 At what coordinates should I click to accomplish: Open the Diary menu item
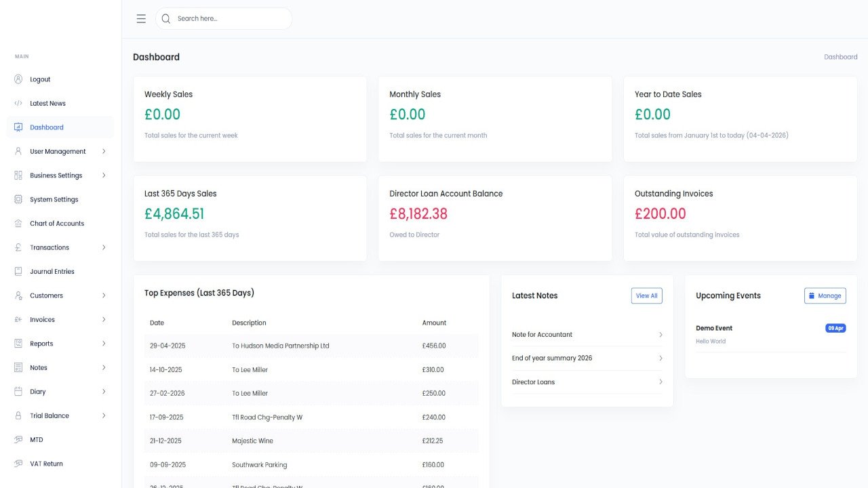point(38,392)
